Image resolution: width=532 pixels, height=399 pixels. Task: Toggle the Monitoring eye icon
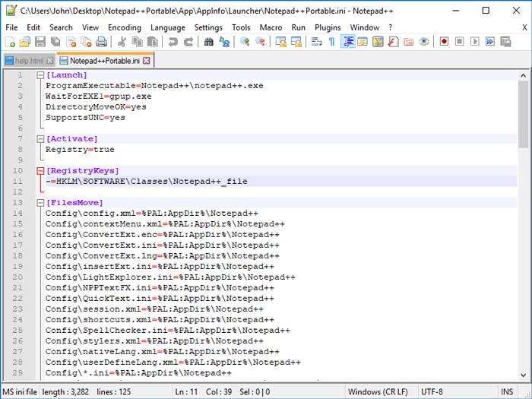coord(424,42)
